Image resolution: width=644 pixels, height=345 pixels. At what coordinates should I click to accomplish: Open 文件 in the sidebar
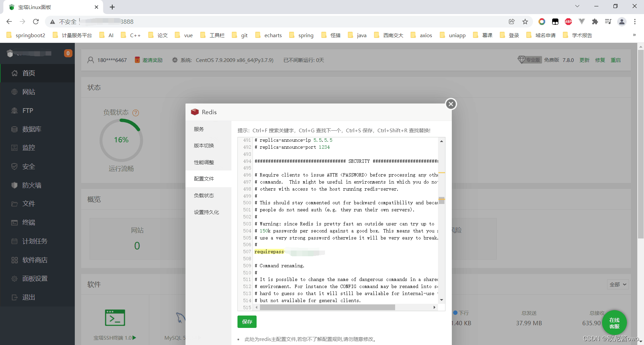tap(37, 204)
